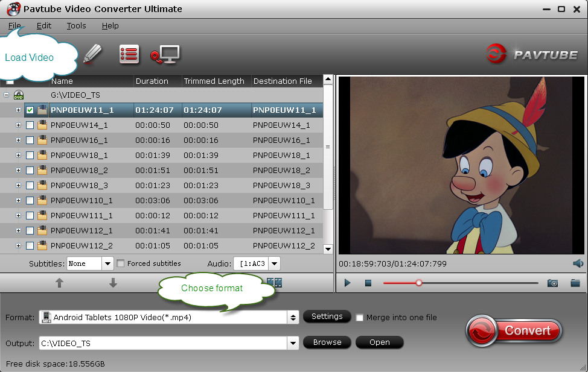The width and height of the screenshot is (588, 372).
Task: Click folder icon of PNP0EUW14_1
Action: click(x=42, y=125)
